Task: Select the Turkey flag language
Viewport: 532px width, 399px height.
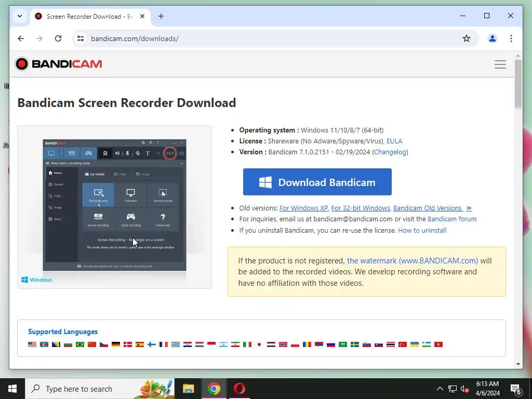Action: pos(403,344)
